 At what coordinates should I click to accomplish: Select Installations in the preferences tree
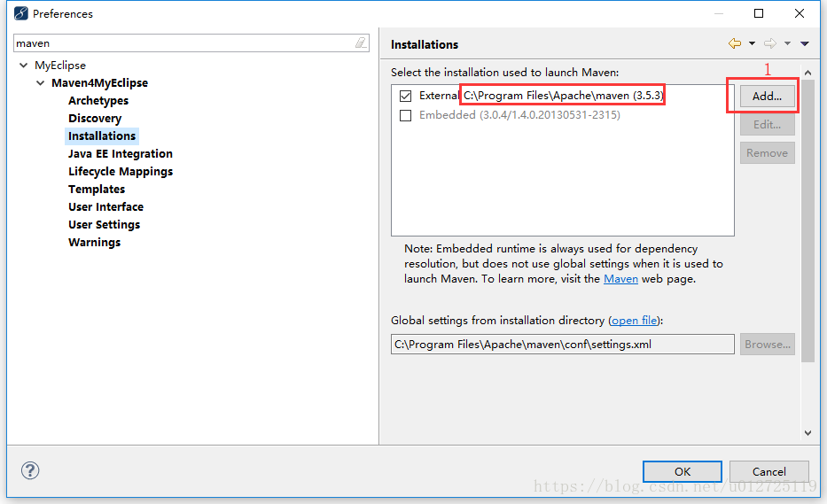[x=102, y=136]
